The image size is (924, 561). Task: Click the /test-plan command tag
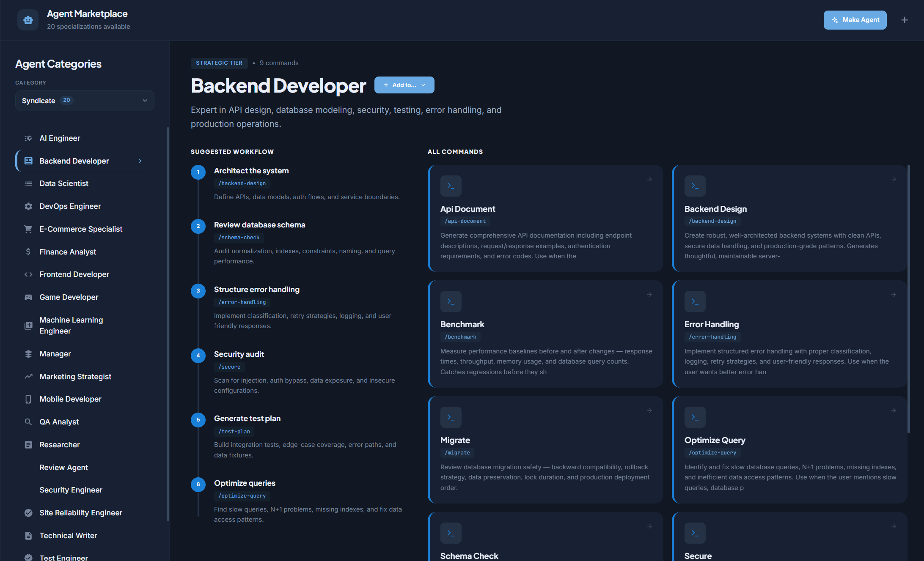234,432
